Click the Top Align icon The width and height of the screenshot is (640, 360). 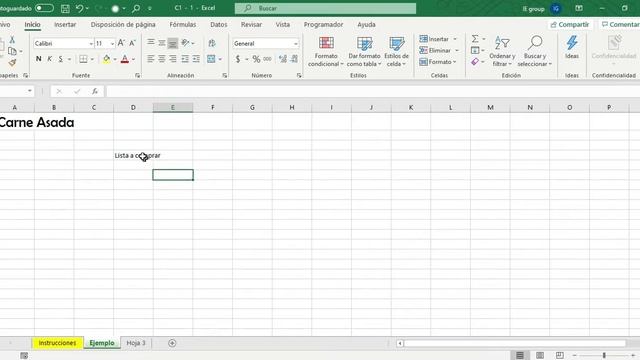tap(151, 42)
